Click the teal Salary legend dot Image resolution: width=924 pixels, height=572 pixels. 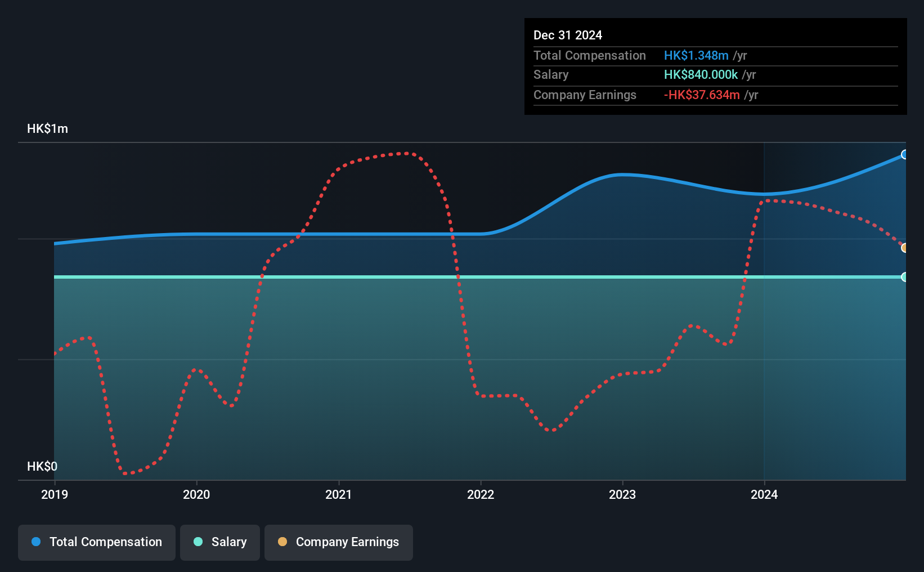(198, 542)
